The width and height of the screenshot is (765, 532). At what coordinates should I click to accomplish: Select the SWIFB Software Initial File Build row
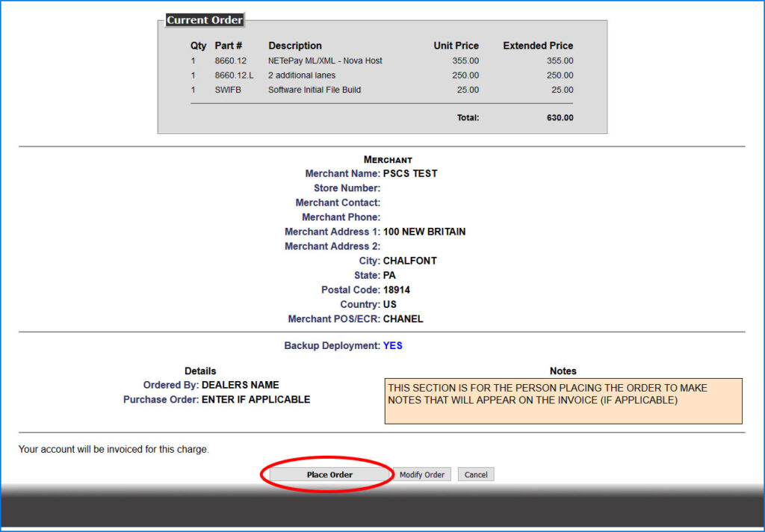tap(382, 90)
